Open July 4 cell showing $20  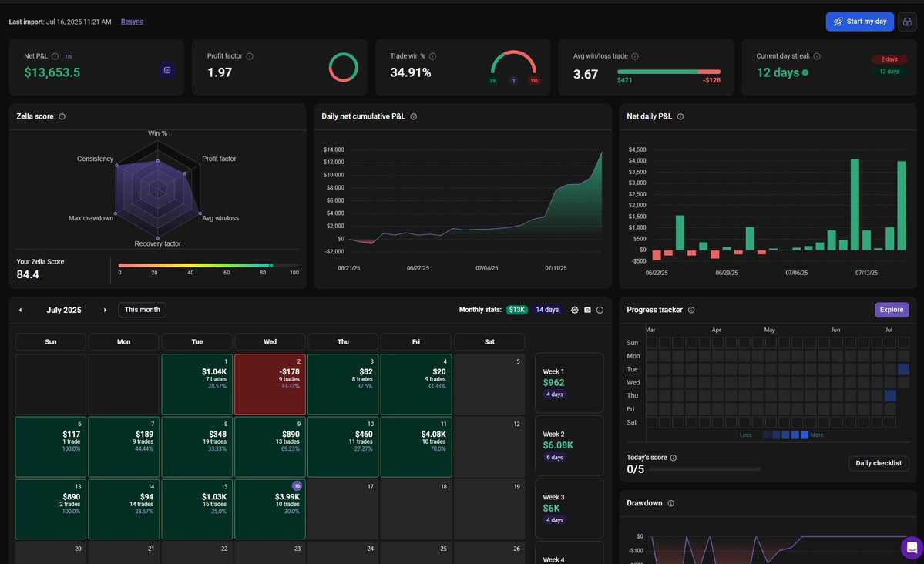click(416, 384)
